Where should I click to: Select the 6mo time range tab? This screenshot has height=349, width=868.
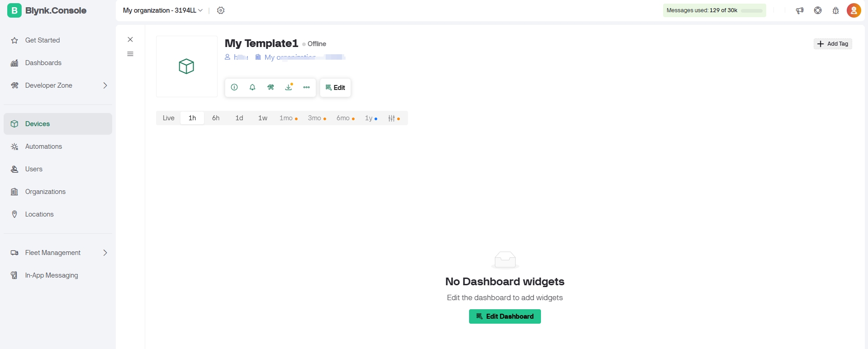coord(345,118)
